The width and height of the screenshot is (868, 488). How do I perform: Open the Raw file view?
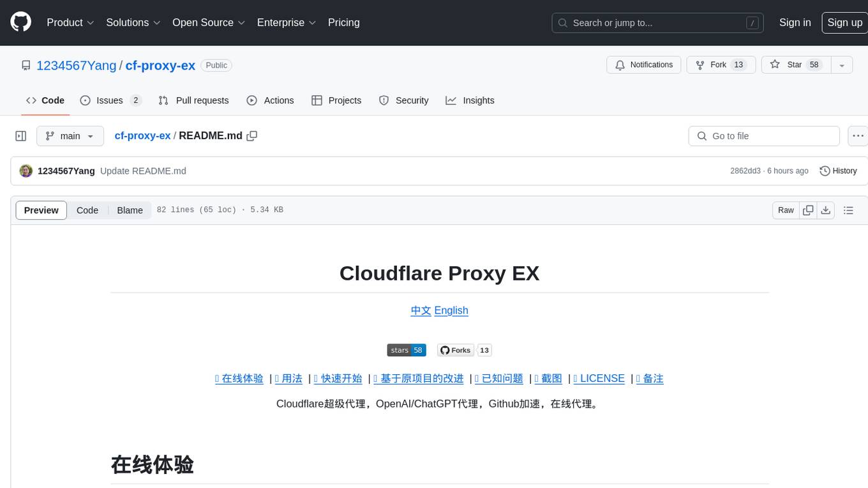pyautogui.click(x=786, y=210)
